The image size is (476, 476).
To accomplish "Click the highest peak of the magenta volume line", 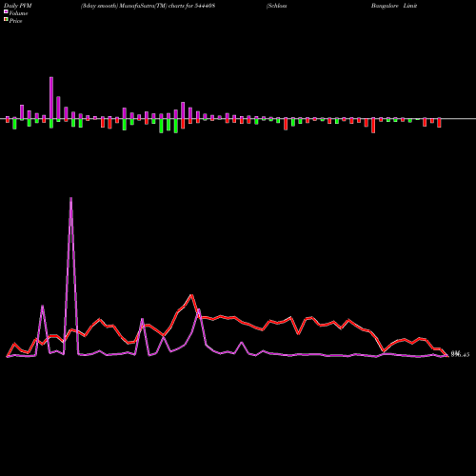I will (x=70, y=198).
